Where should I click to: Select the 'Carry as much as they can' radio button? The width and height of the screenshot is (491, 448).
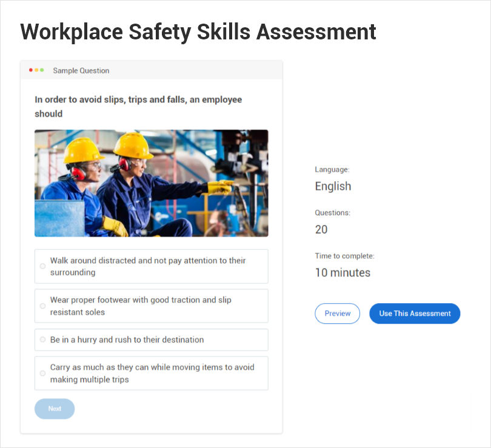pos(42,373)
